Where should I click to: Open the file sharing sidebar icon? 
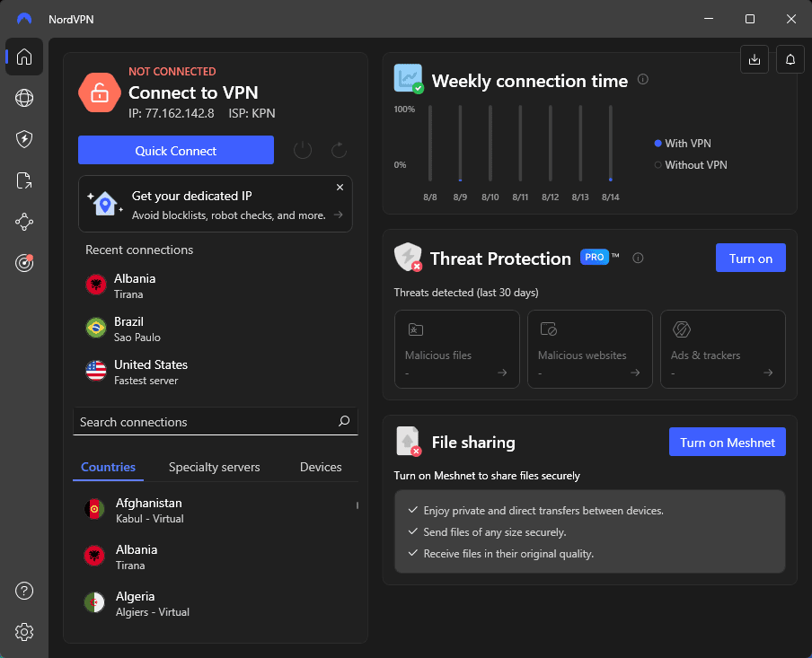click(24, 180)
